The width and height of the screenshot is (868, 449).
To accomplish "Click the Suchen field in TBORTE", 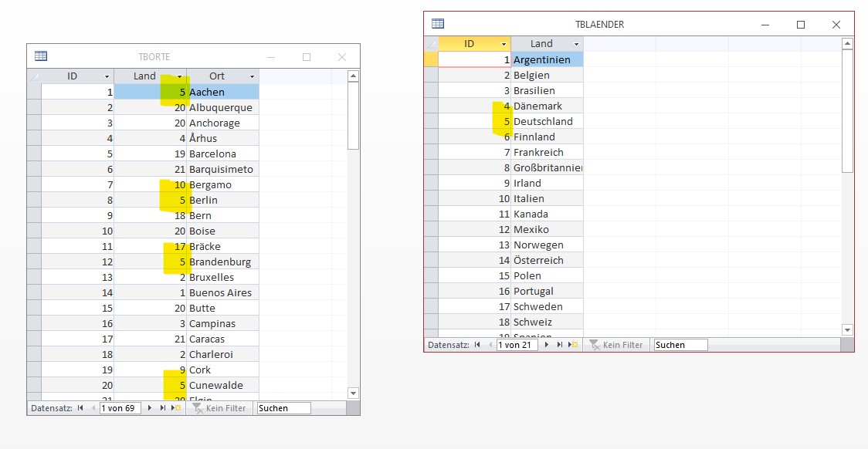I will pyautogui.click(x=283, y=408).
